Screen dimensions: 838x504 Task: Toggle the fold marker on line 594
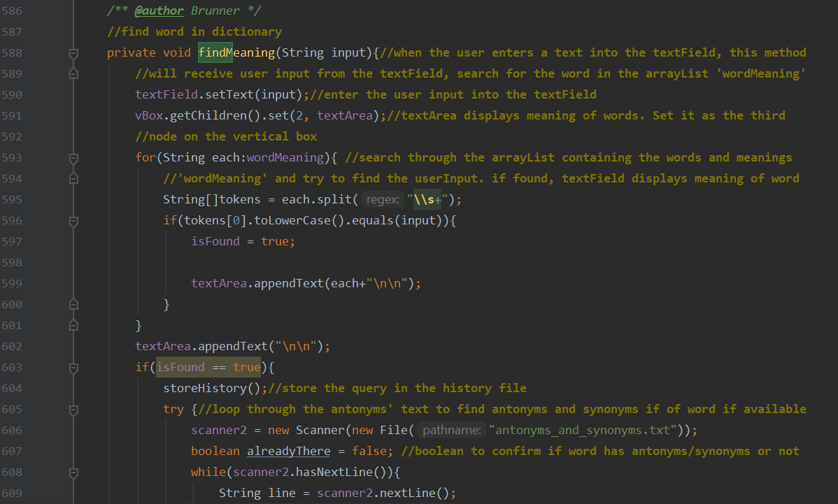pos(73,179)
